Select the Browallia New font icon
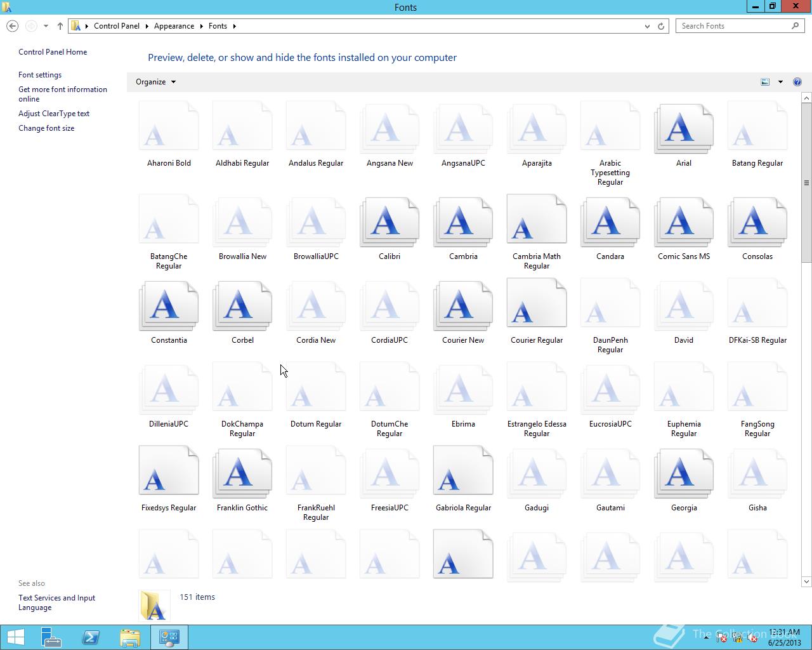 point(242,223)
